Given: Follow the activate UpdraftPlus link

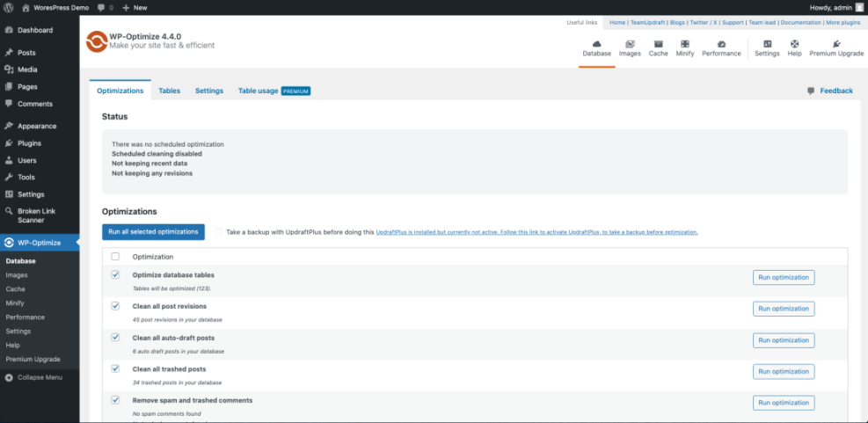Looking at the screenshot, I should (x=537, y=232).
